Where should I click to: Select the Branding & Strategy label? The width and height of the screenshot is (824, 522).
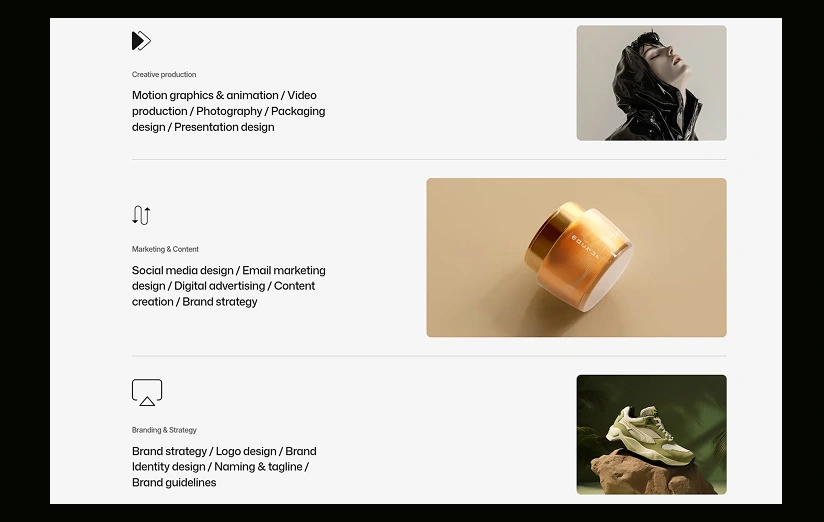[x=164, y=430]
